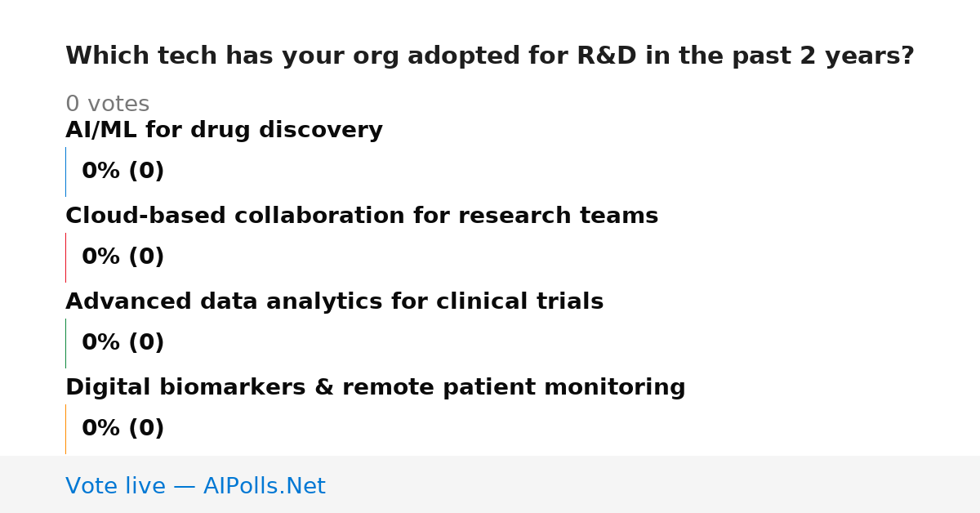
Task: Click the 0% (0) result under Cloud-based collaboration
Action: click(x=123, y=257)
